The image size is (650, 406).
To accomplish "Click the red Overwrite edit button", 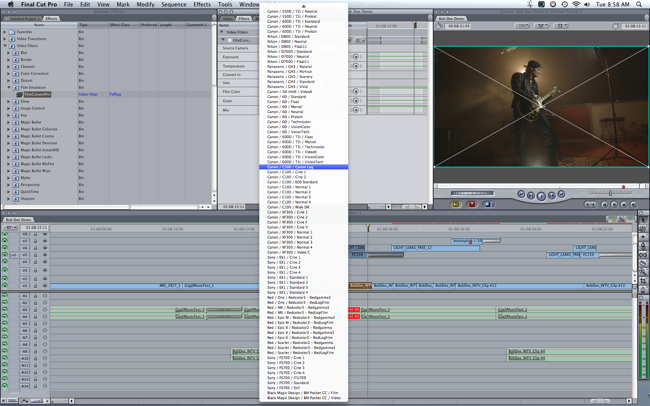I will point(472,204).
